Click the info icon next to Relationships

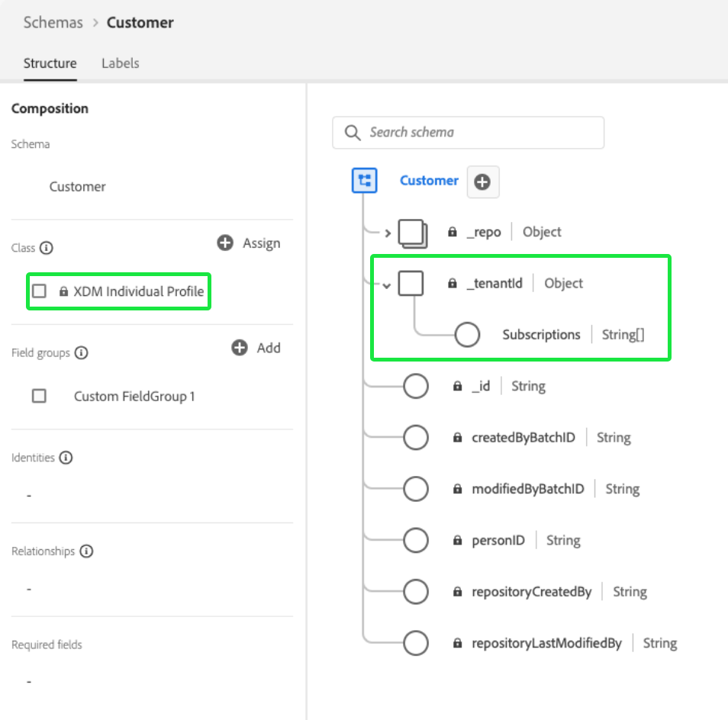click(x=86, y=551)
